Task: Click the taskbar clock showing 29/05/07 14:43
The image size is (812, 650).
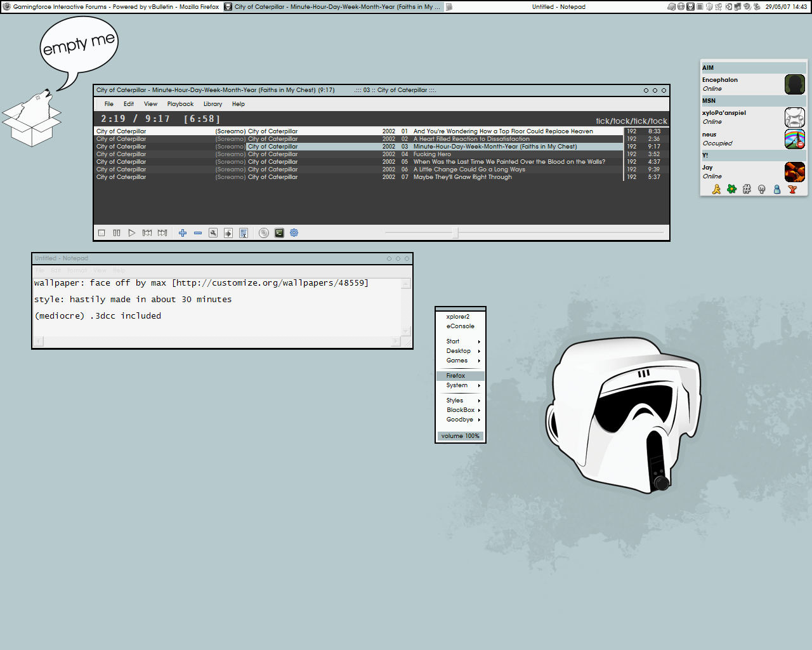Action: point(786,6)
